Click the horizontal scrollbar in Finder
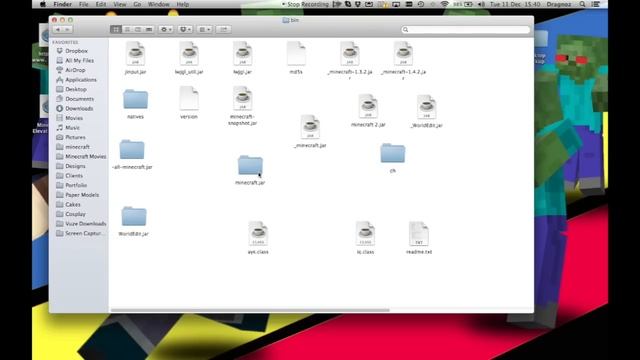This screenshot has height=360, width=640. [x=250, y=310]
